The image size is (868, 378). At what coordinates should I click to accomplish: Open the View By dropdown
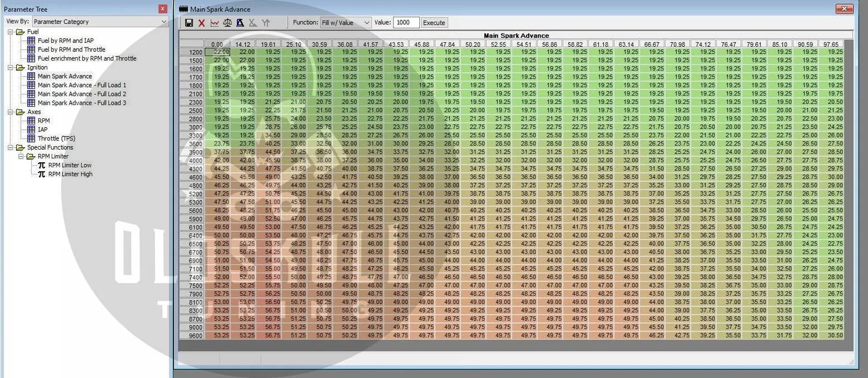tap(100, 22)
